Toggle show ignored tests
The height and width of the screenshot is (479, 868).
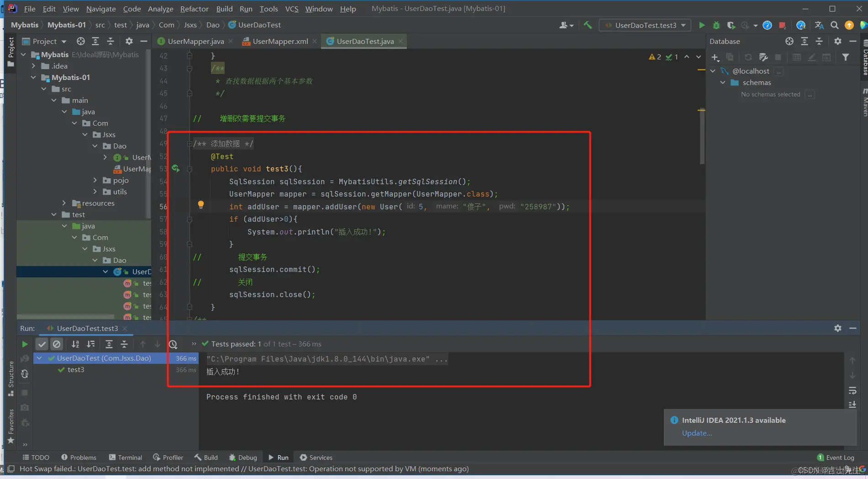[x=57, y=344]
